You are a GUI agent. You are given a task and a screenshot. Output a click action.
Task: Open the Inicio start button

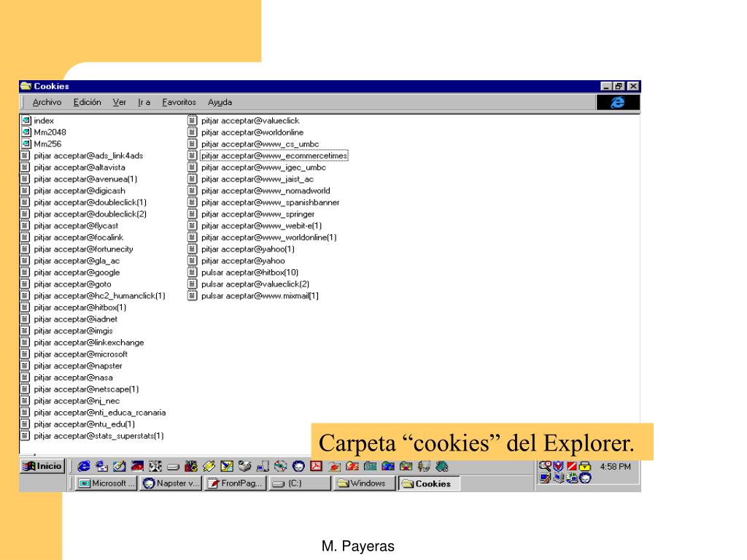click(x=42, y=466)
